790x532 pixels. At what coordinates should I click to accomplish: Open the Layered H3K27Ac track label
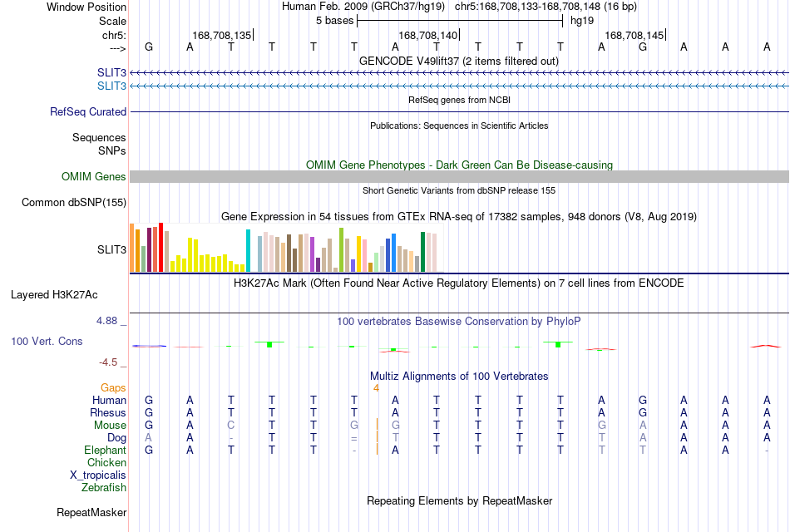(54, 295)
